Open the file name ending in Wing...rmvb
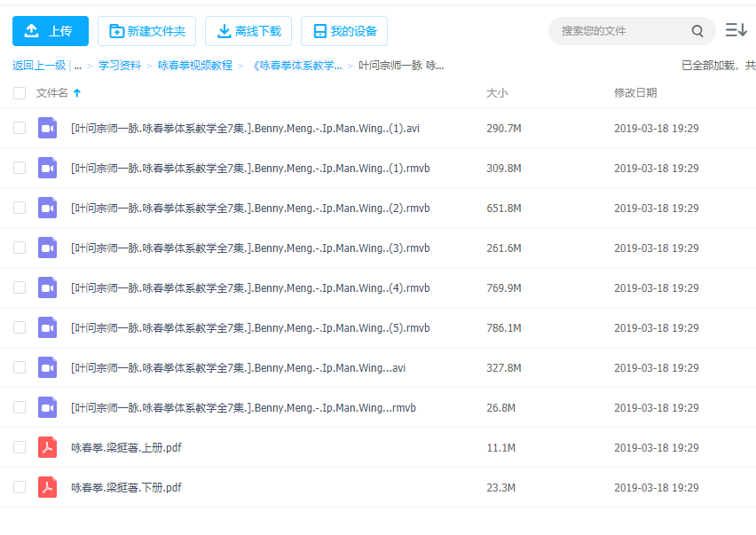Screen dimensions: 756x535 [243, 408]
